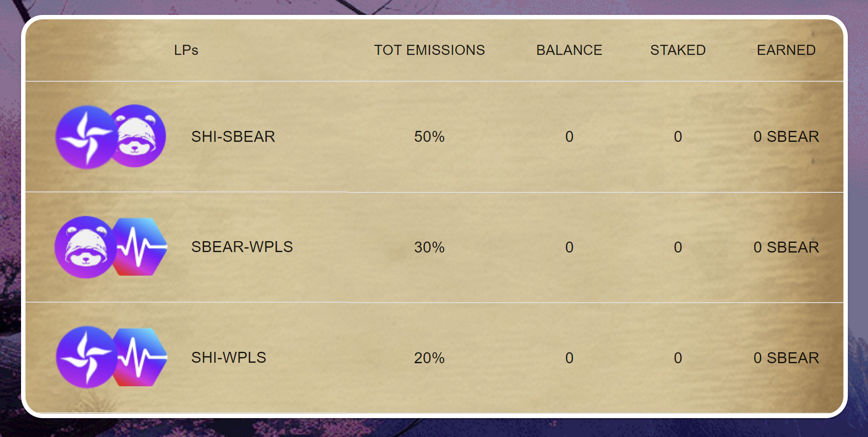Click the SHI pinwheel icon in SHI-SBEAR row
The width and height of the screenshot is (868, 437).
pos(86,137)
